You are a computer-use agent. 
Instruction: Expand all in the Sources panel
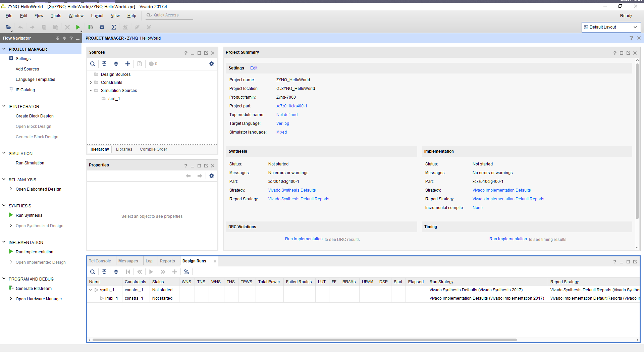coord(116,64)
